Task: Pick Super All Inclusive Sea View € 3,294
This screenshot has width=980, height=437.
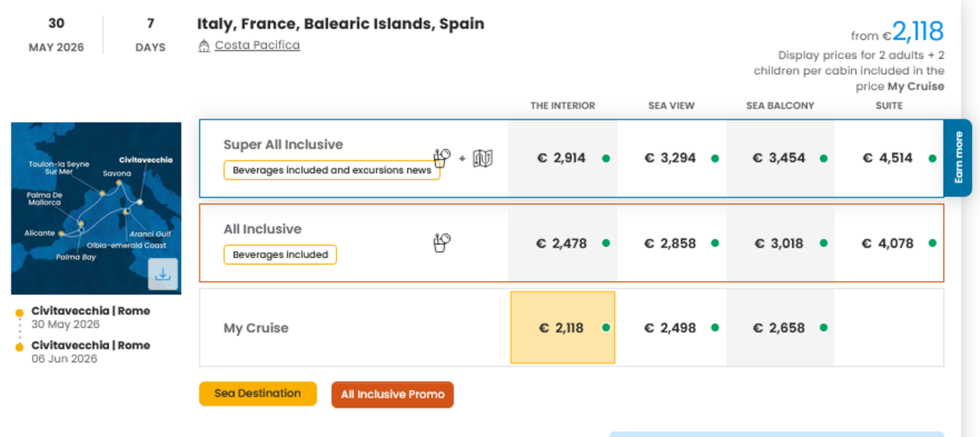Action: pyautogui.click(x=671, y=158)
